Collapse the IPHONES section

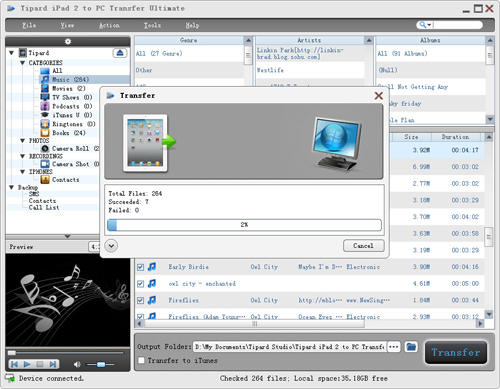pos(22,172)
